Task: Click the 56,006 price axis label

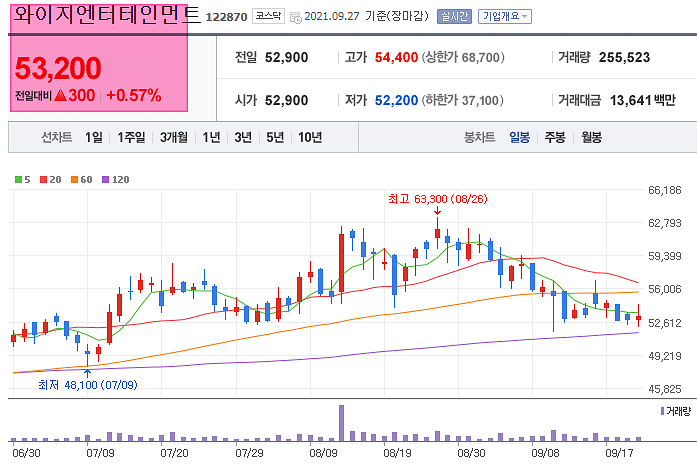Action: pos(665,289)
